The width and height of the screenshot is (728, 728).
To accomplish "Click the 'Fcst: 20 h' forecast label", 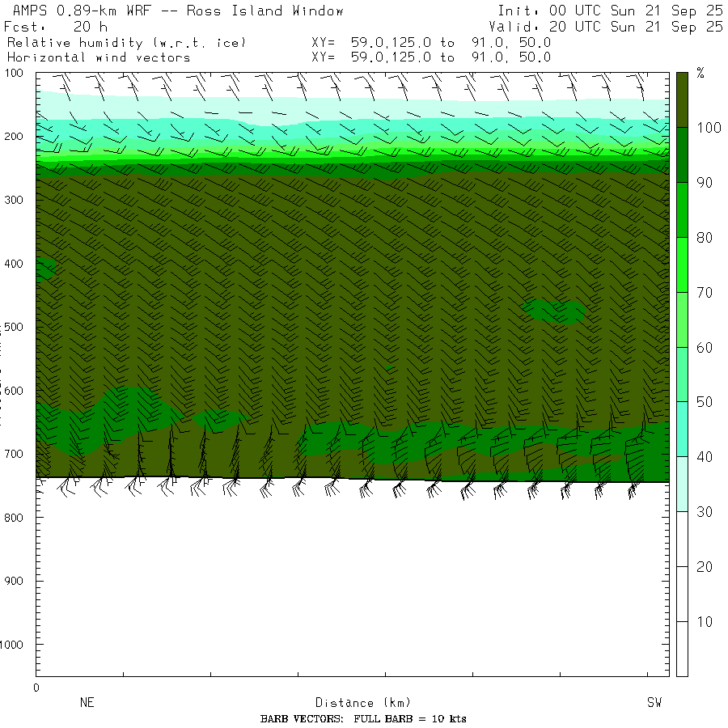I will coord(56,27).
